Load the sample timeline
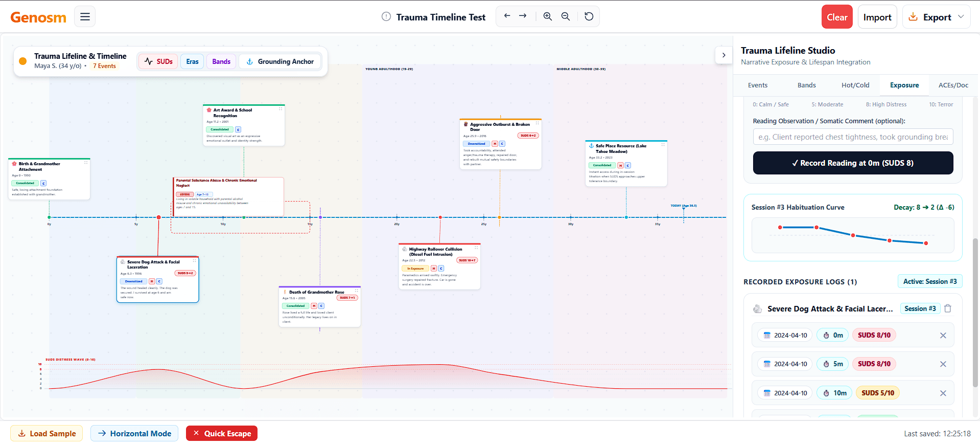Viewport: 980px width, 445px height. (x=46, y=433)
